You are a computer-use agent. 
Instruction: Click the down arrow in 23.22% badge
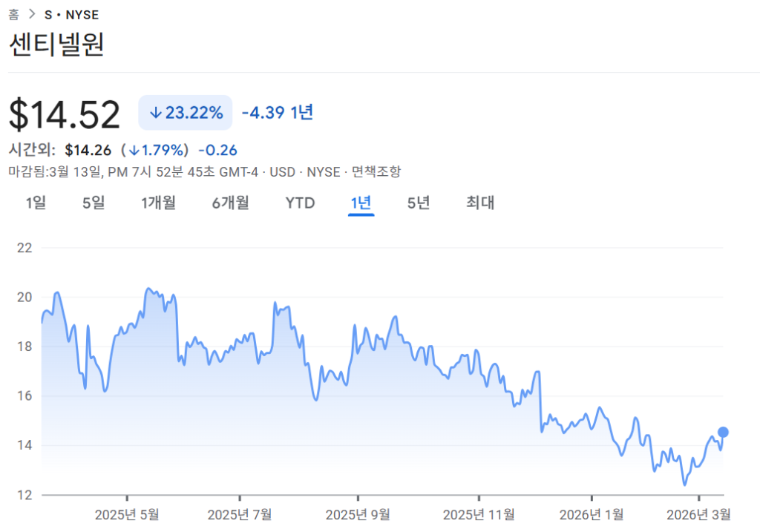155,113
